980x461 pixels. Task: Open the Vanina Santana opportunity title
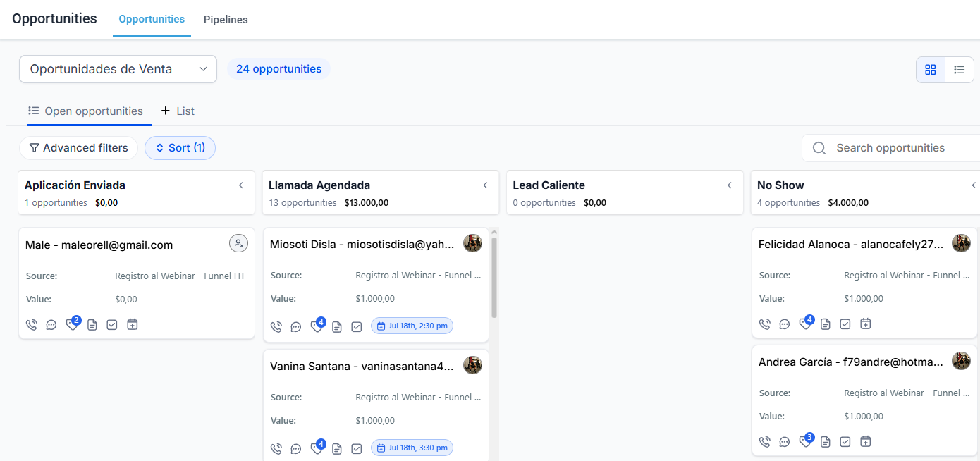(362, 367)
